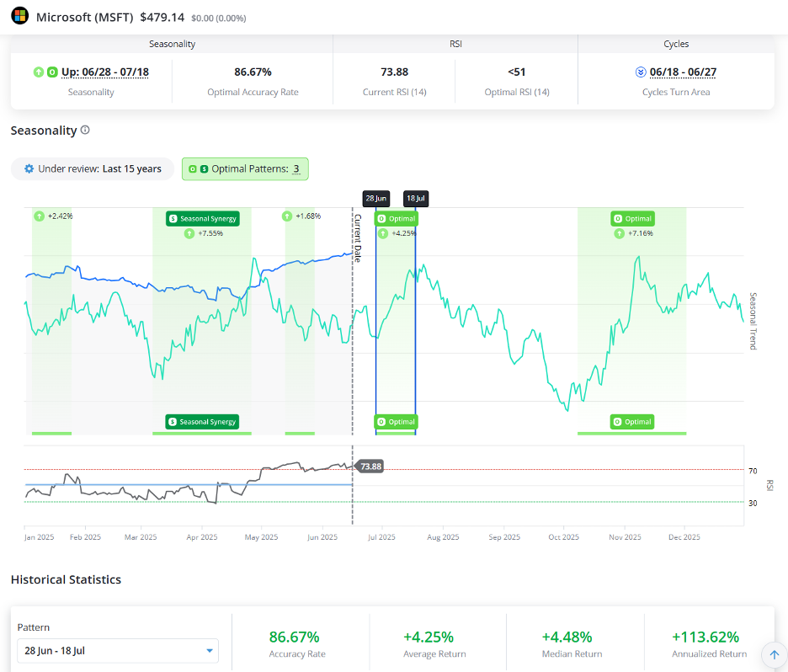Click the scroll-to-top arrow button
Image resolution: width=788 pixels, height=672 pixels.
coord(775,655)
